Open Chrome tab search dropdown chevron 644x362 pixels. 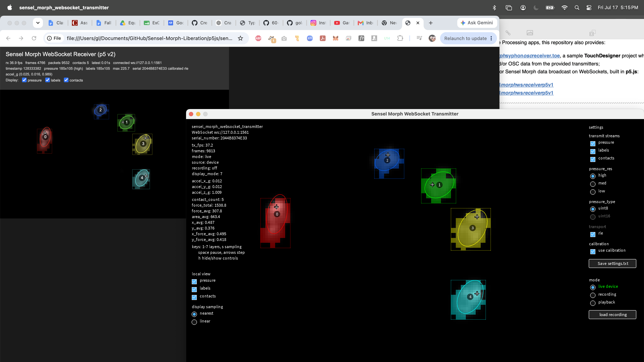pyautogui.click(x=38, y=23)
